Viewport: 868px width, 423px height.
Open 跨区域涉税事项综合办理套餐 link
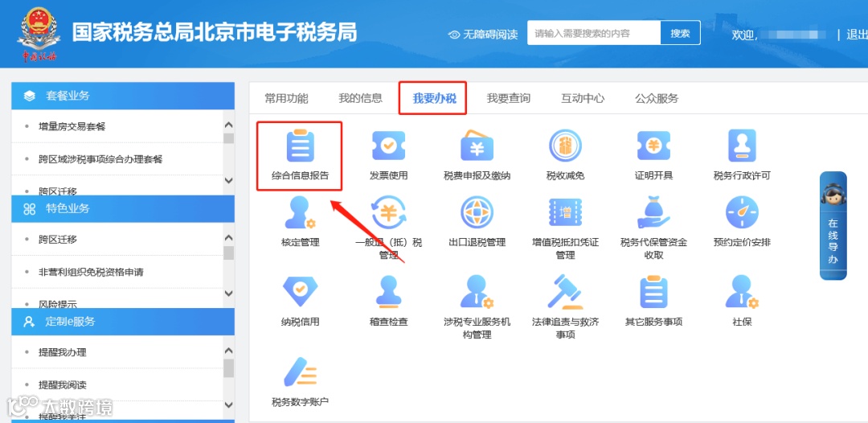click(x=100, y=159)
